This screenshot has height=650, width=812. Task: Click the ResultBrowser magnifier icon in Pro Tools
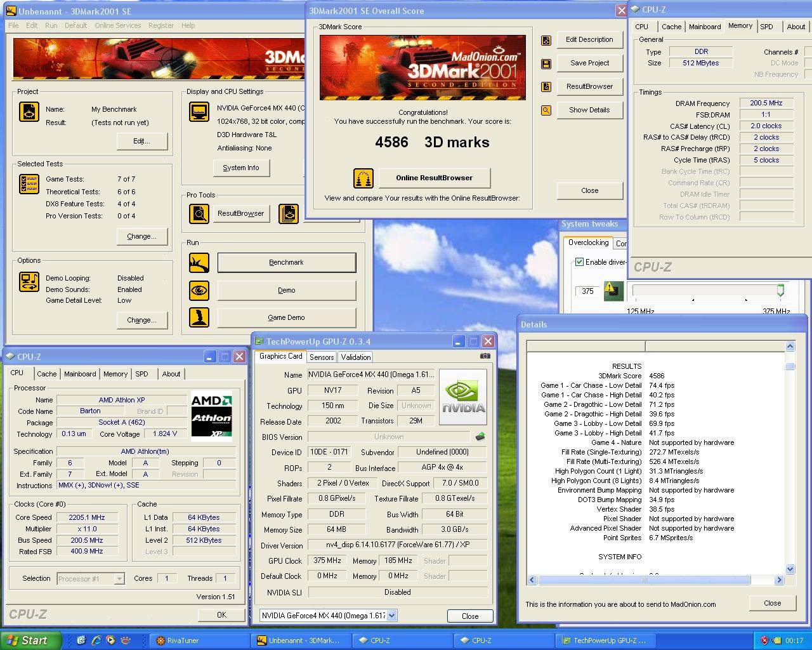pyautogui.click(x=199, y=213)
